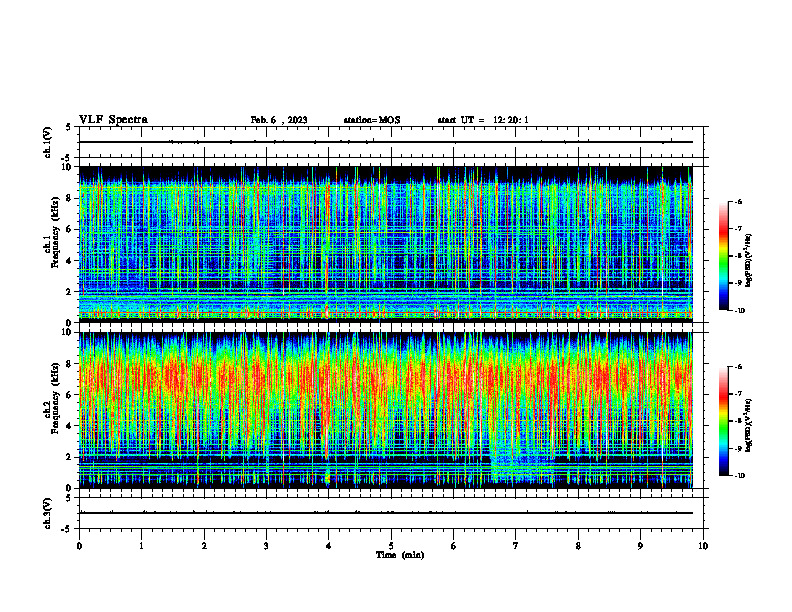The image size is (792, 612).
Task: Click time axis tick label "7"
Action: (x=516, y=546)
